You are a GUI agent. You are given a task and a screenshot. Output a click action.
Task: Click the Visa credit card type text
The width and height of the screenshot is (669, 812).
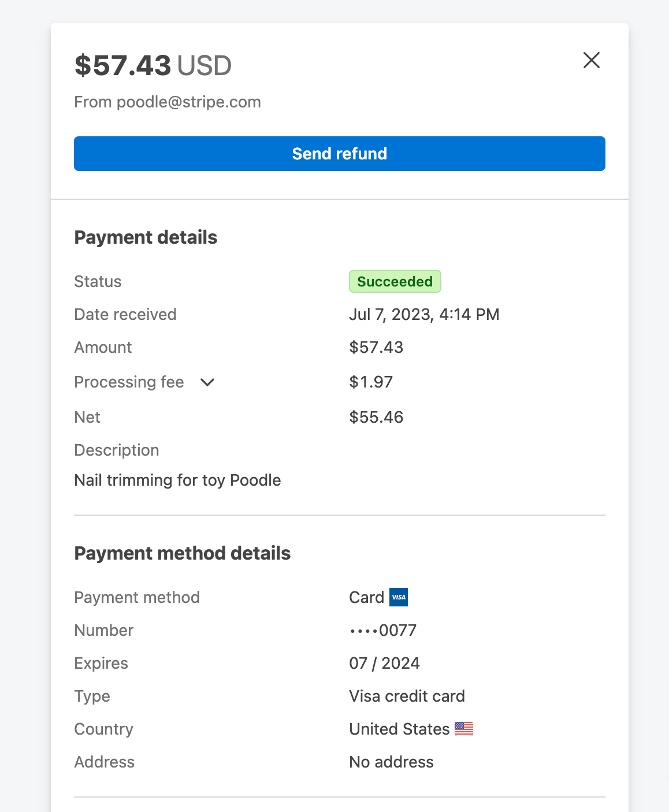pyautogui.click(x=407, y=696)
